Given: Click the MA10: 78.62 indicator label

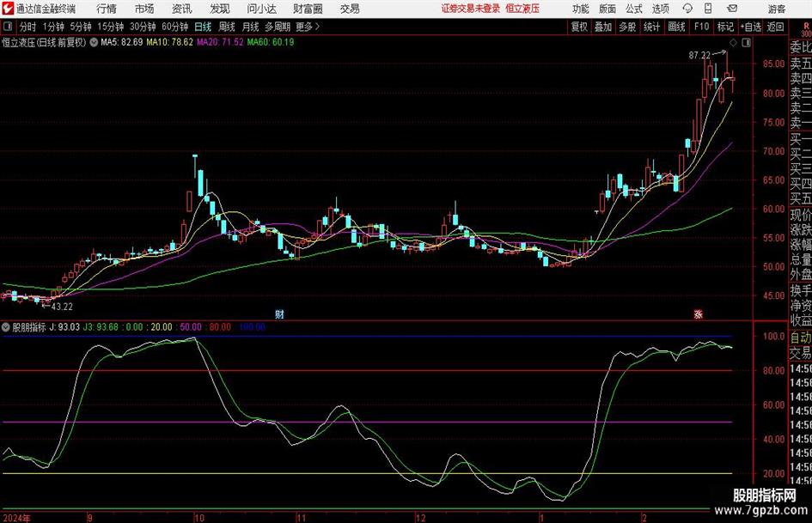Looking at the screenshot, I should (170, 42).
